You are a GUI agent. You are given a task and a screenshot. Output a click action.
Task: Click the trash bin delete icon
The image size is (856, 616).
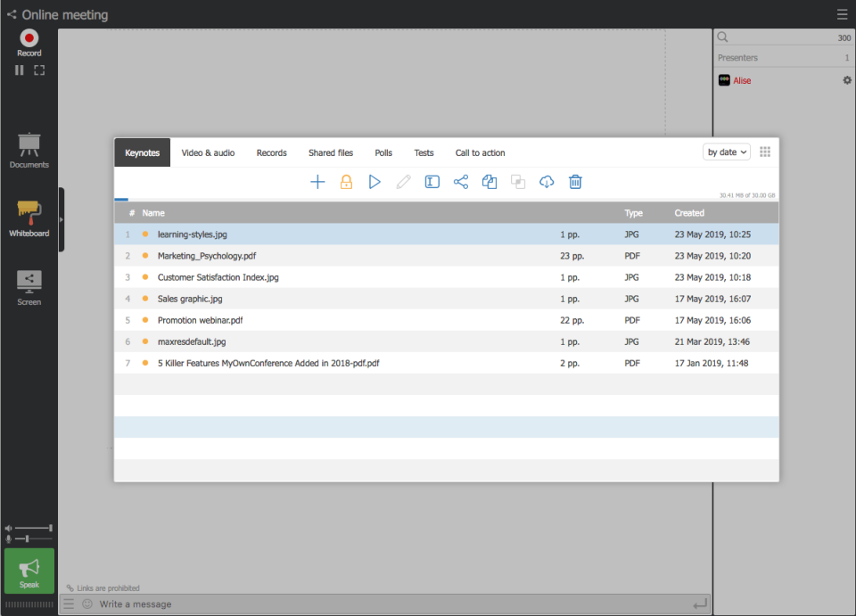[x=575, y=182]
